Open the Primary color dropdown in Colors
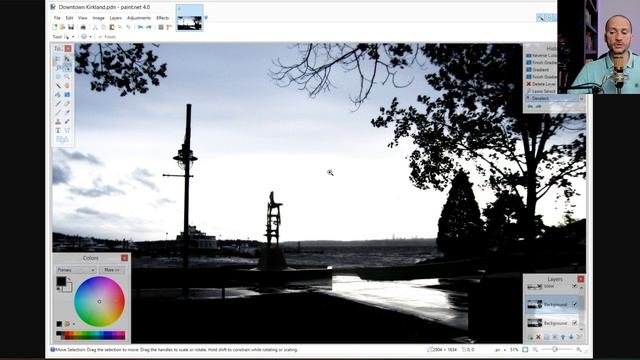 coord(76,270)
